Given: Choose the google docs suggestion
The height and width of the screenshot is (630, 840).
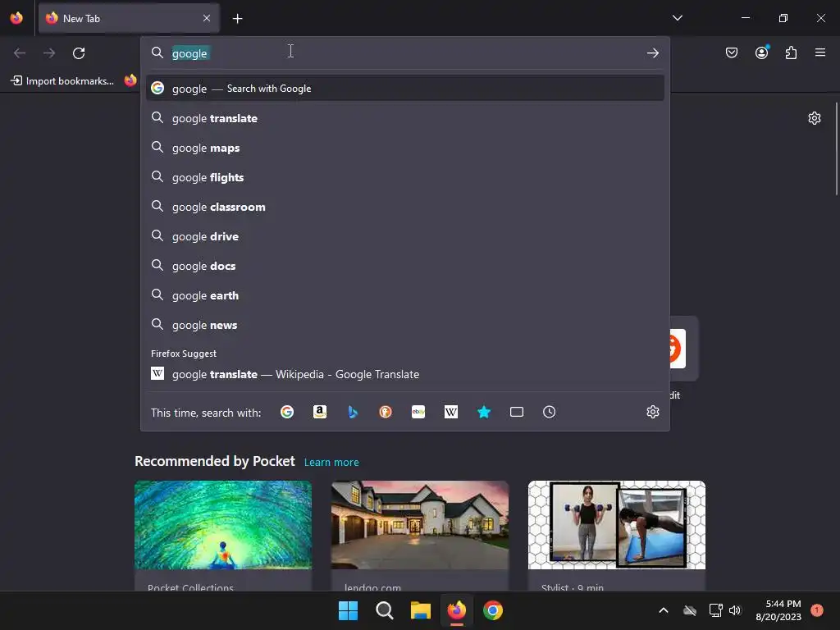Looking at the screenshot, I should tap(405, 266).
